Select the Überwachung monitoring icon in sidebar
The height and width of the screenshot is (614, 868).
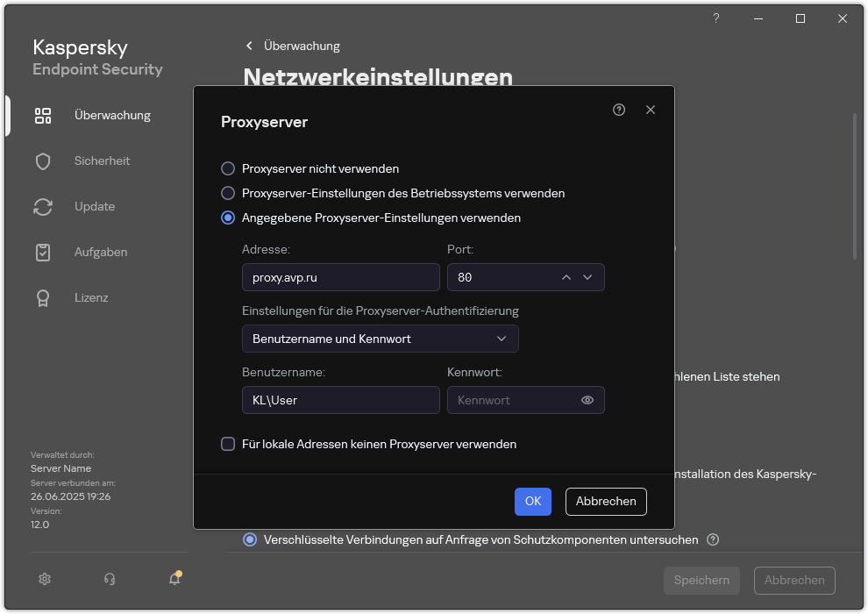[43, 115]
